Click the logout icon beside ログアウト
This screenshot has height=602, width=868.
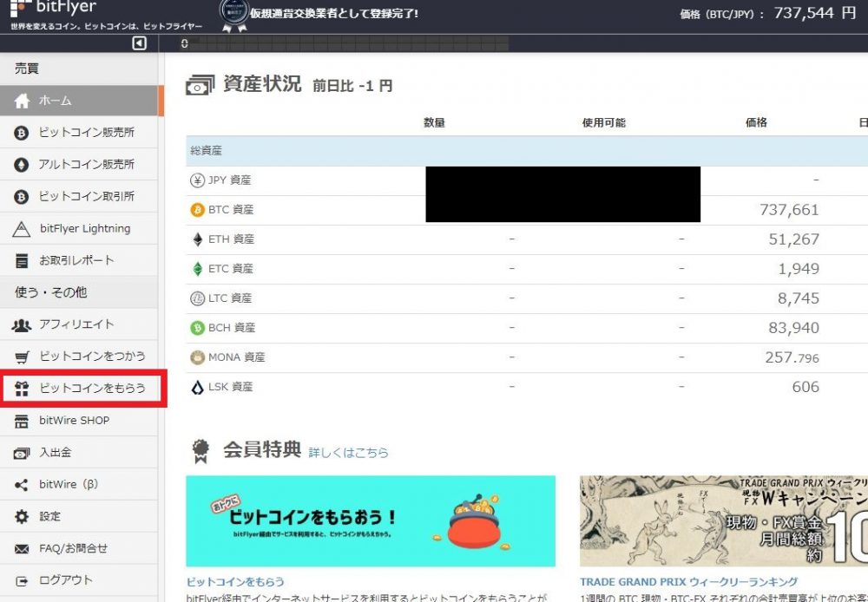(x=21, y=581)
